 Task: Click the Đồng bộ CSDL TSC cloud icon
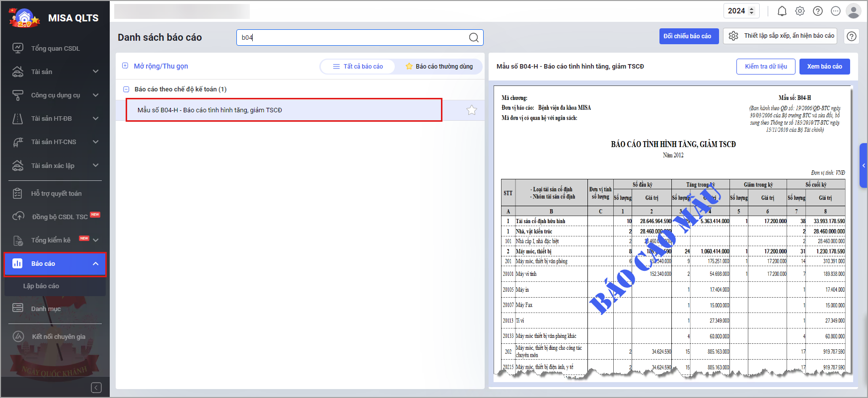click(x=18, y=216)
